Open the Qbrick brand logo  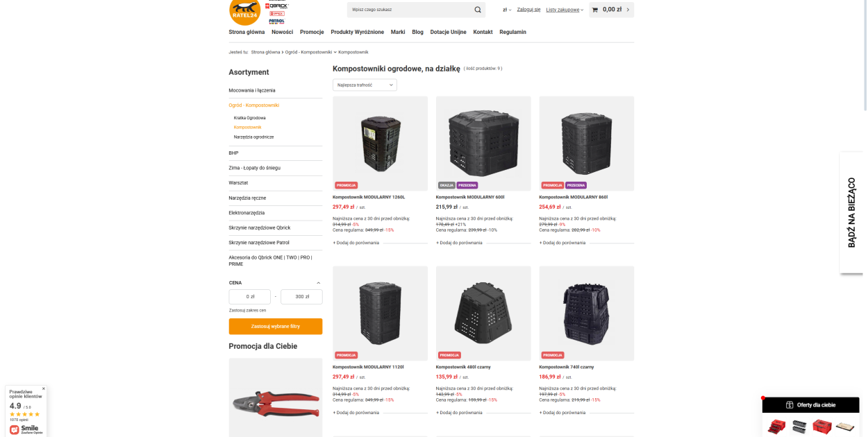[277, 5]
